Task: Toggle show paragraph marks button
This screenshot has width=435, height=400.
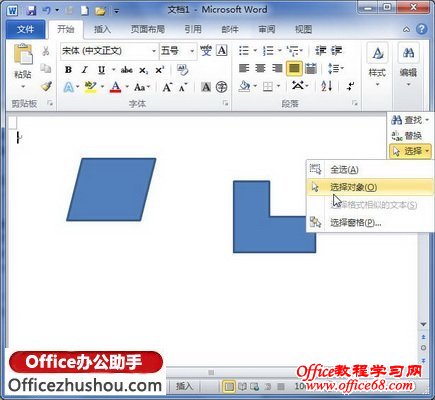Action: [x=350, y=86]
